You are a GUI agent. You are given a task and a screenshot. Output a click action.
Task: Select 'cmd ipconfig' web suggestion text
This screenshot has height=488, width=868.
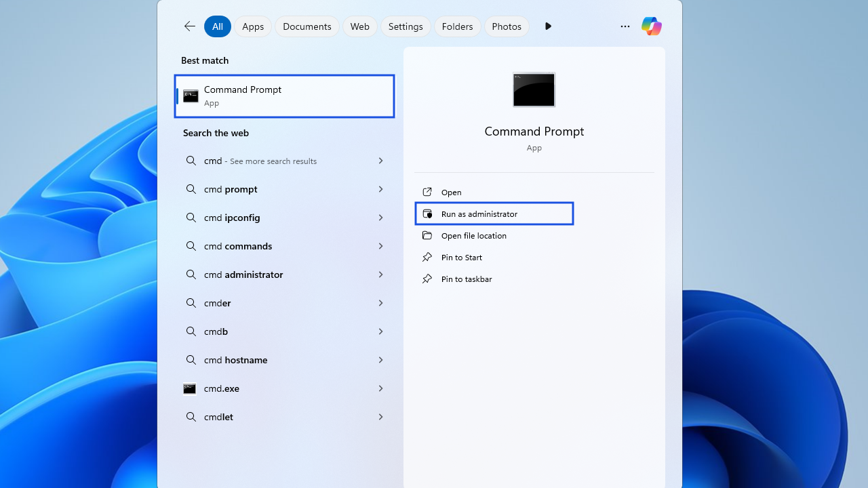coord(232,218)
